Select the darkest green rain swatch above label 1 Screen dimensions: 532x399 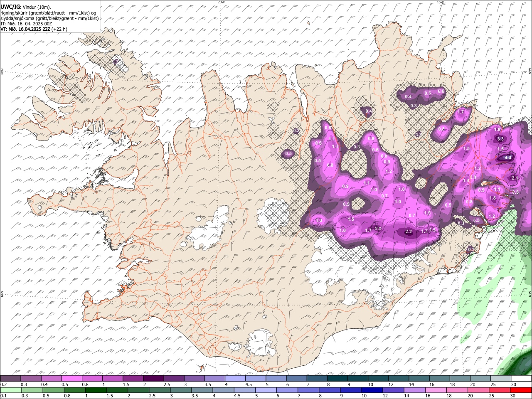tap(95, 390)
